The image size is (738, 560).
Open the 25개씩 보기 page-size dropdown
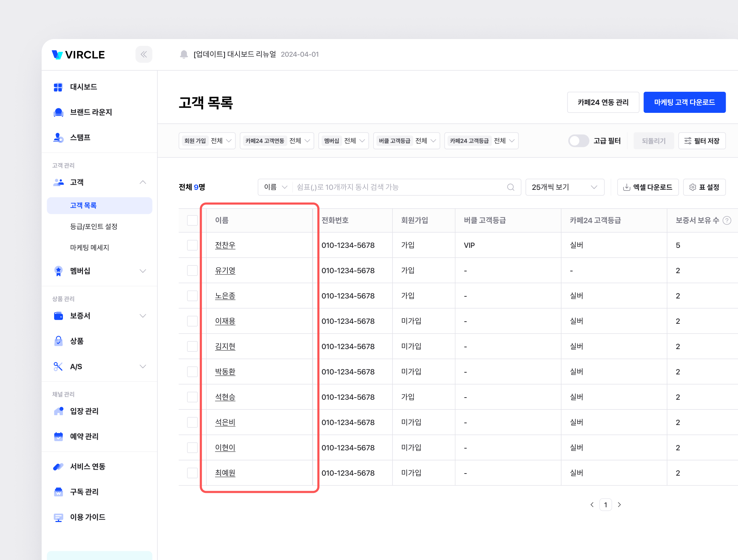click(x=564, y=187)
